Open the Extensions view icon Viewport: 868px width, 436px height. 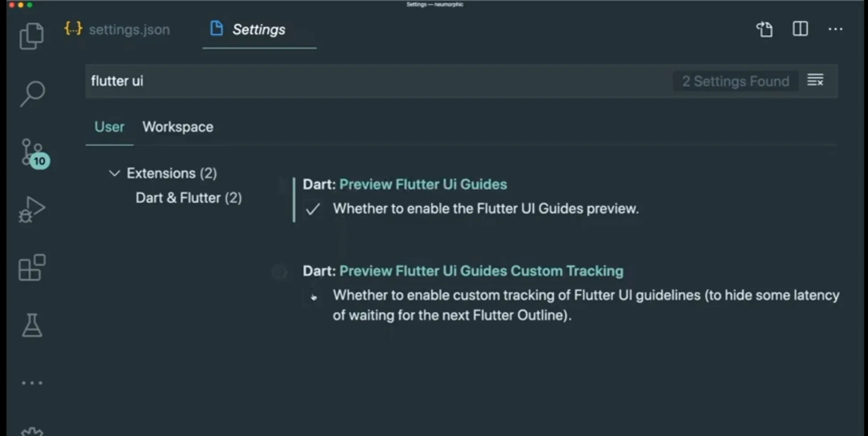pos(32,268)
